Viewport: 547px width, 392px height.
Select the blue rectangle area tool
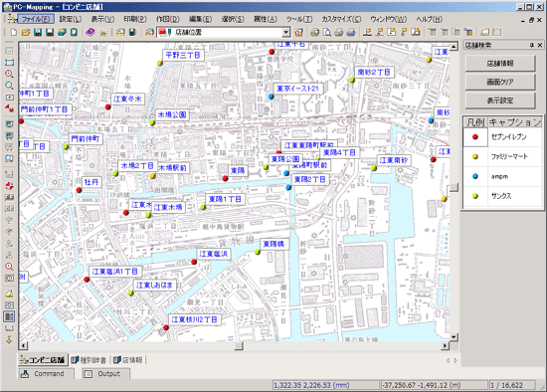[9, 62]
